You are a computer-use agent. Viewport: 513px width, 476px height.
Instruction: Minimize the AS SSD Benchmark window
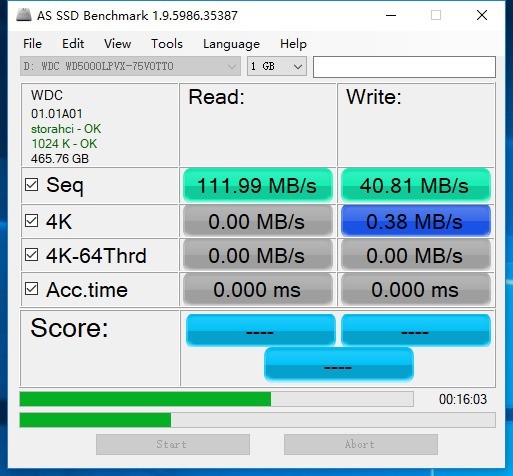tap(391, 15)
